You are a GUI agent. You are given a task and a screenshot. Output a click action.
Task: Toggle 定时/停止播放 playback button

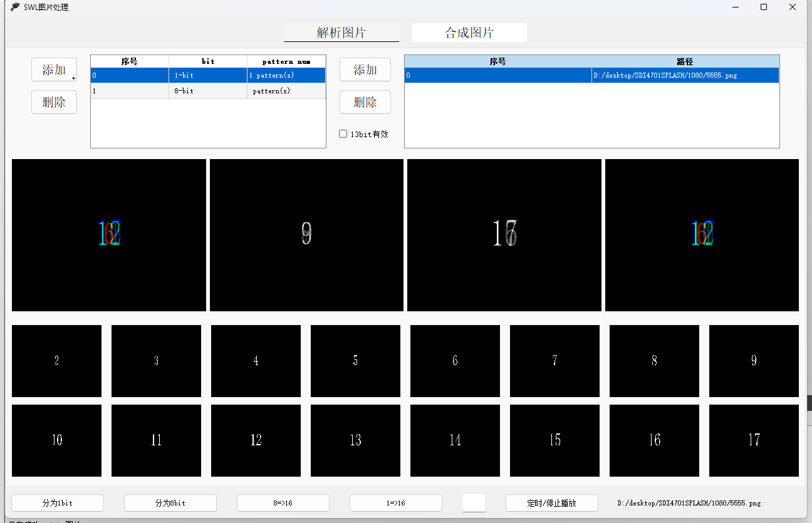coord(552,503)
